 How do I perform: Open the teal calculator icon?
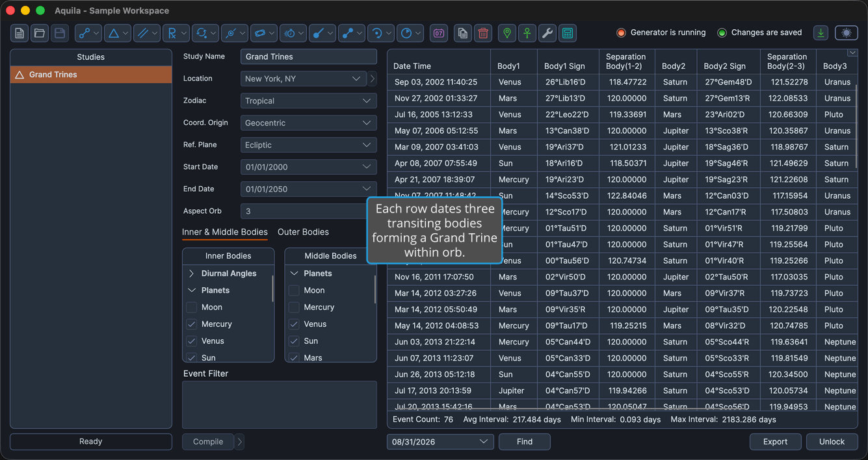tap(568, 33)
